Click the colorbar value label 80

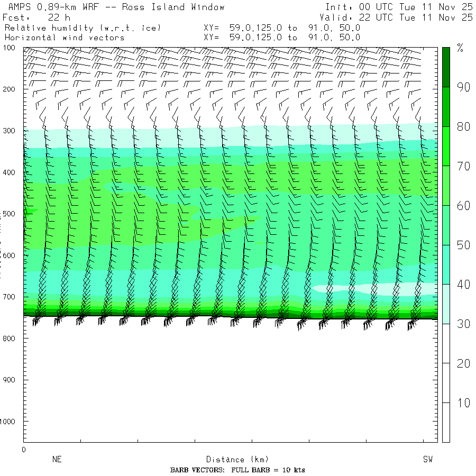click(463, 127)
